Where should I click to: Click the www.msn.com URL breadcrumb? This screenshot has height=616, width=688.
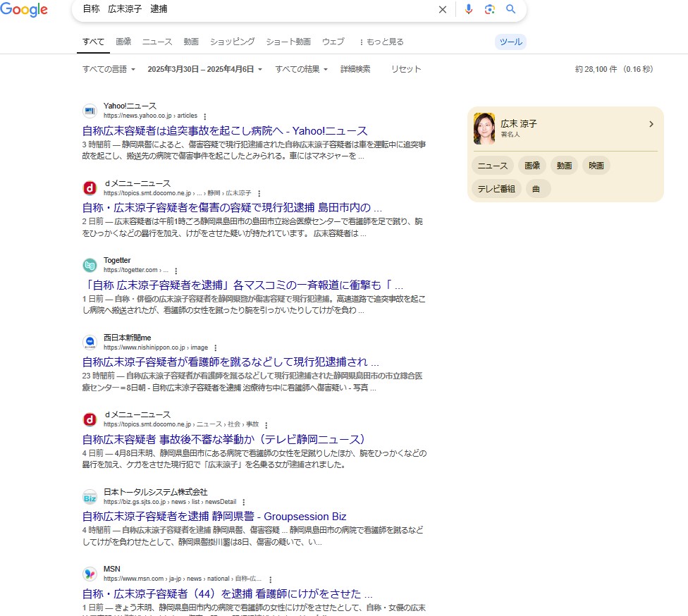pyautogui.click(x=183, y=579)
